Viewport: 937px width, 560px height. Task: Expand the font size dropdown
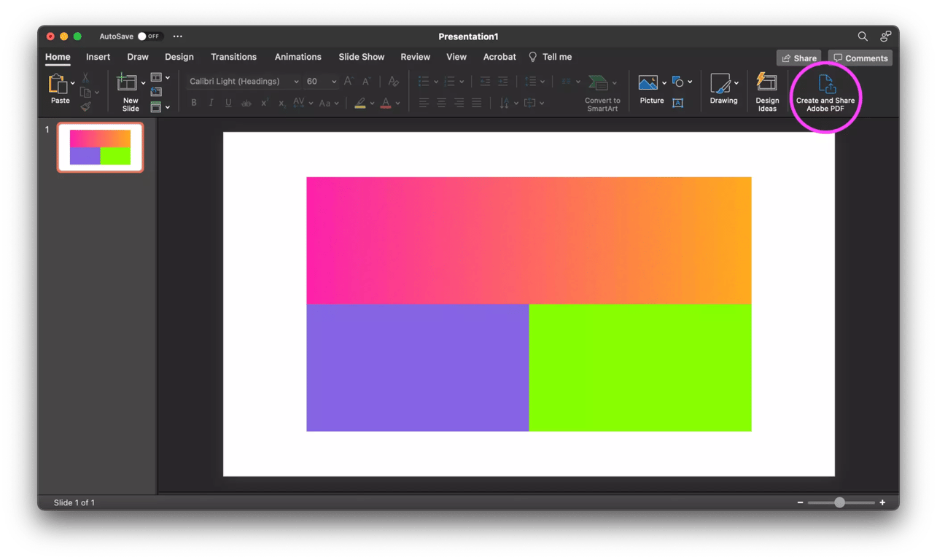[x=334, y=82]
